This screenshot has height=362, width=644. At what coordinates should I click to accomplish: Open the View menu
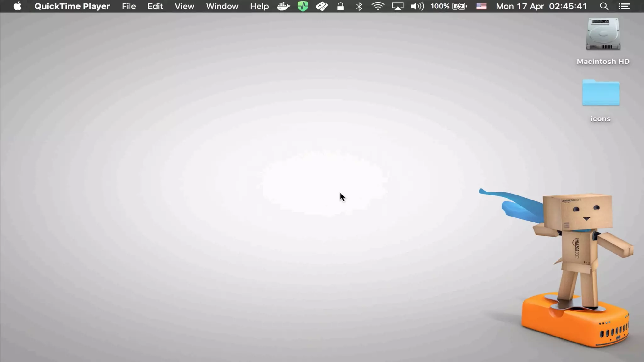coord(184,6)
